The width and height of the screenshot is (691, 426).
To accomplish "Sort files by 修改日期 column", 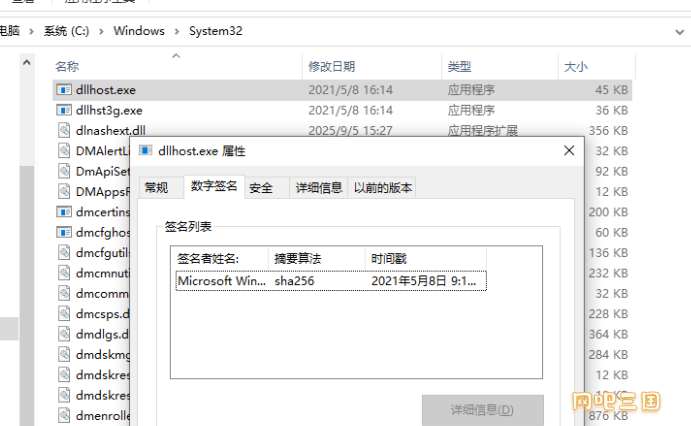I will 372,67.
